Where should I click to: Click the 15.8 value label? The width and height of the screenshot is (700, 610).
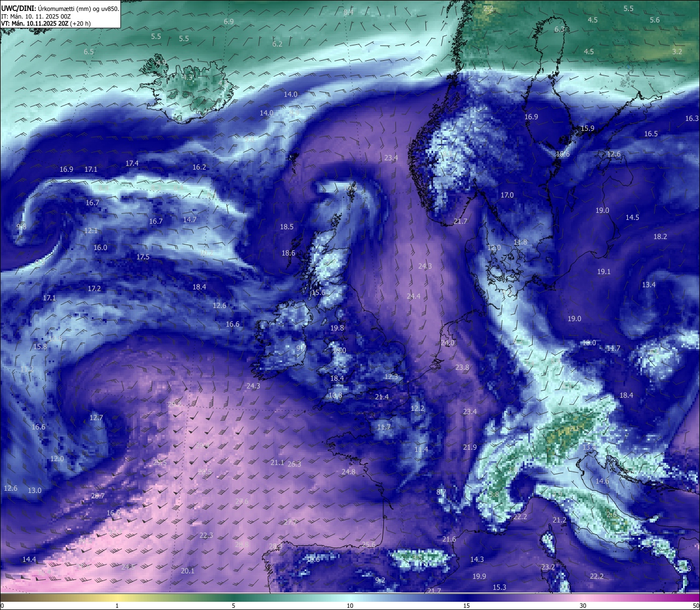(x=40, y=346)
